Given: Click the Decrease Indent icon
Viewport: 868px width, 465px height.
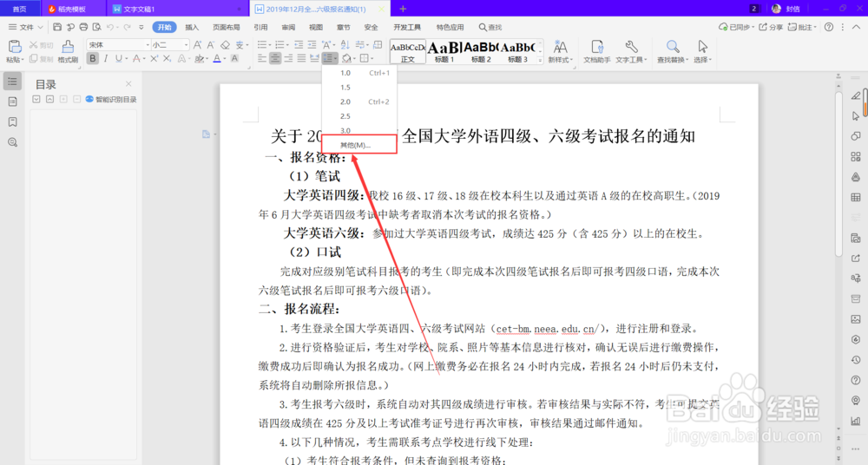Looking at the screenshot, I should (299, 45).
